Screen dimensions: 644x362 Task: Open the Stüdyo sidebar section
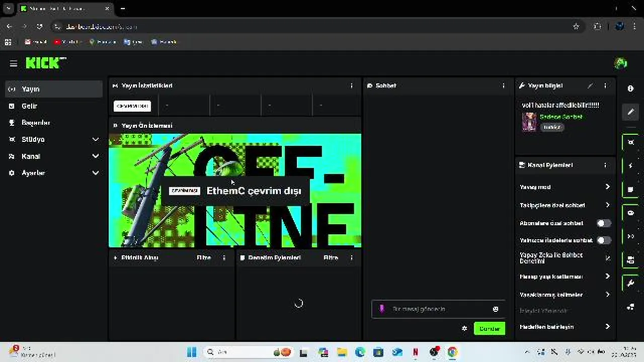coord(54,139)
